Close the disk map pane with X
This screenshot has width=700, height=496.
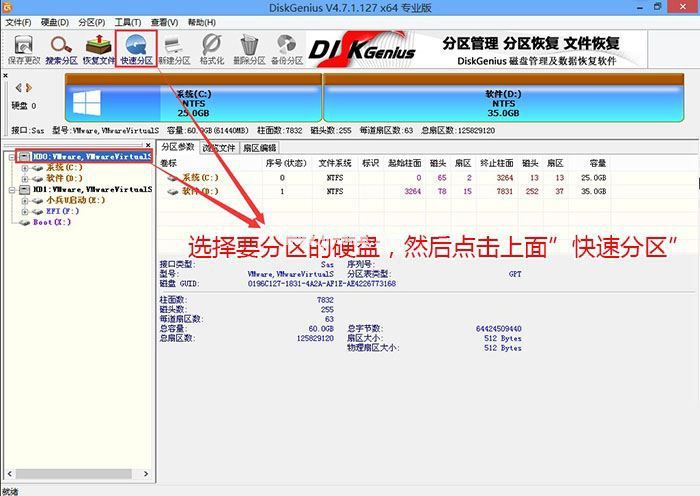click(x=5, y=76)
